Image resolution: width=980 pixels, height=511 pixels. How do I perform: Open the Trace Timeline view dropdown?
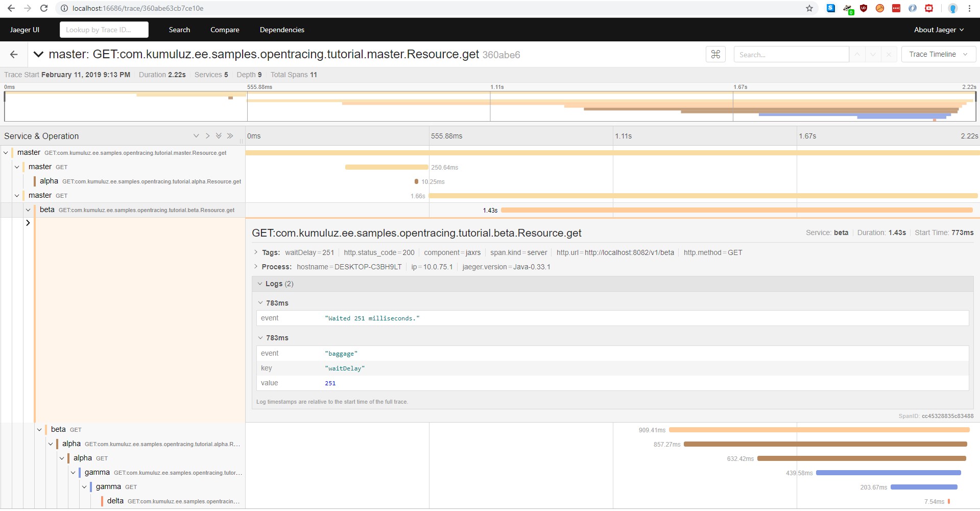click(938, 54)
